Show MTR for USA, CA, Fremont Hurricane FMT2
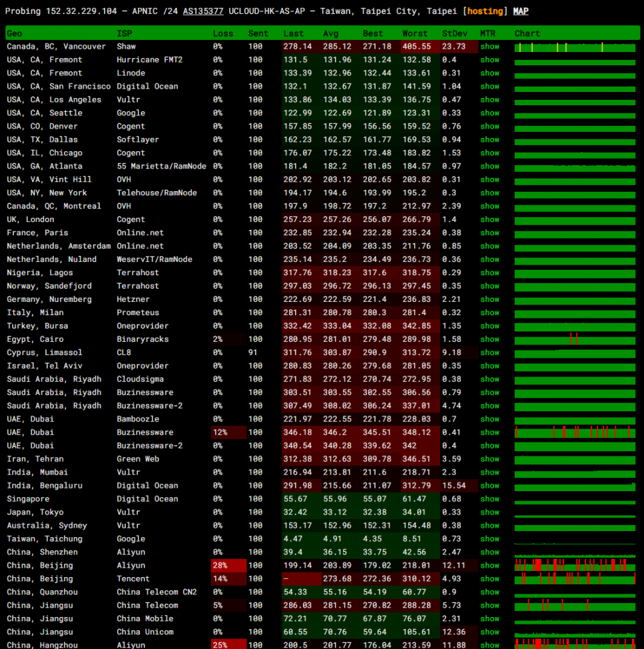Screen dimensions: 644x649 point(489,59)
